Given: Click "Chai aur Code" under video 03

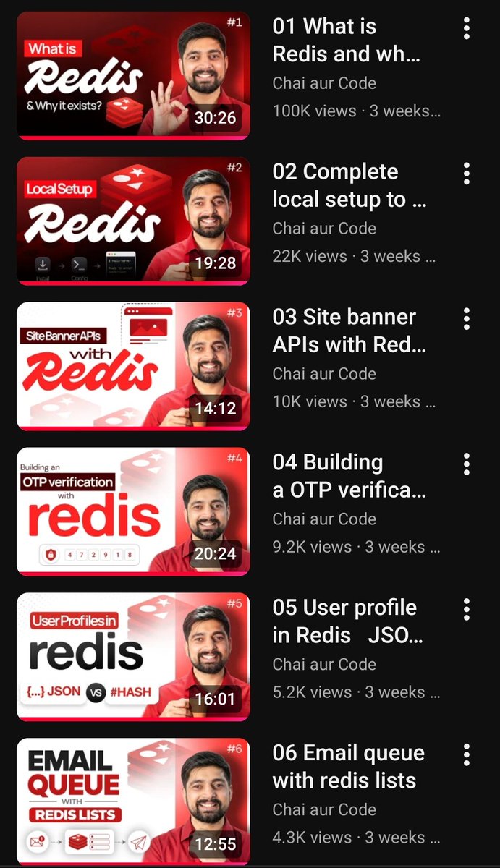Looking at the screenshot, I should click(x=324, y=374).
